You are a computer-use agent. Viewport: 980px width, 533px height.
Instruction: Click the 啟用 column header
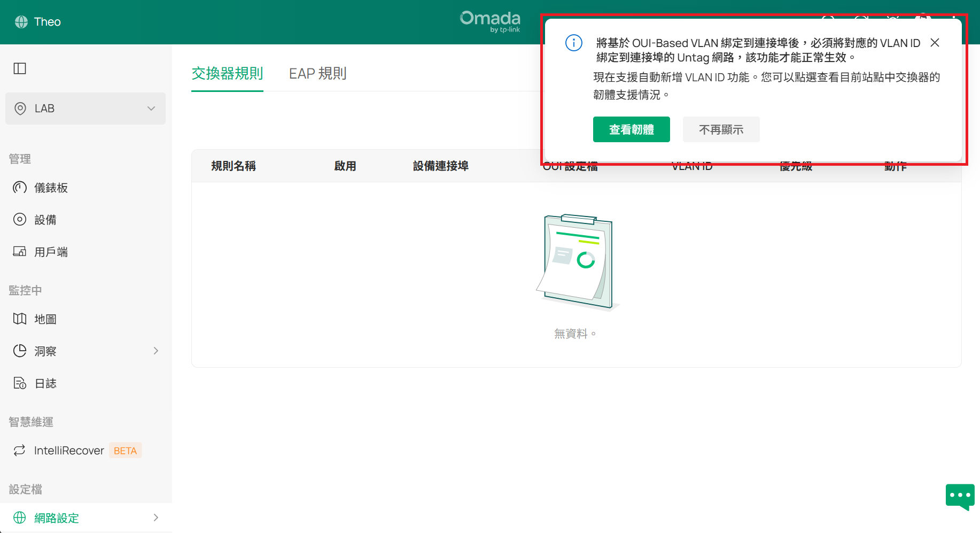click(x=345, y=166)
